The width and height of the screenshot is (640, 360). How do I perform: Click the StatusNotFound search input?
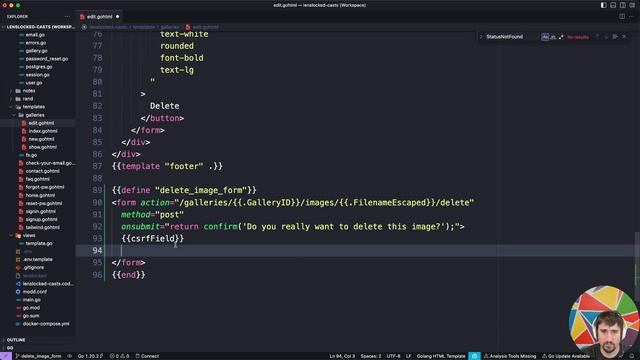click(x=512, y=37)
